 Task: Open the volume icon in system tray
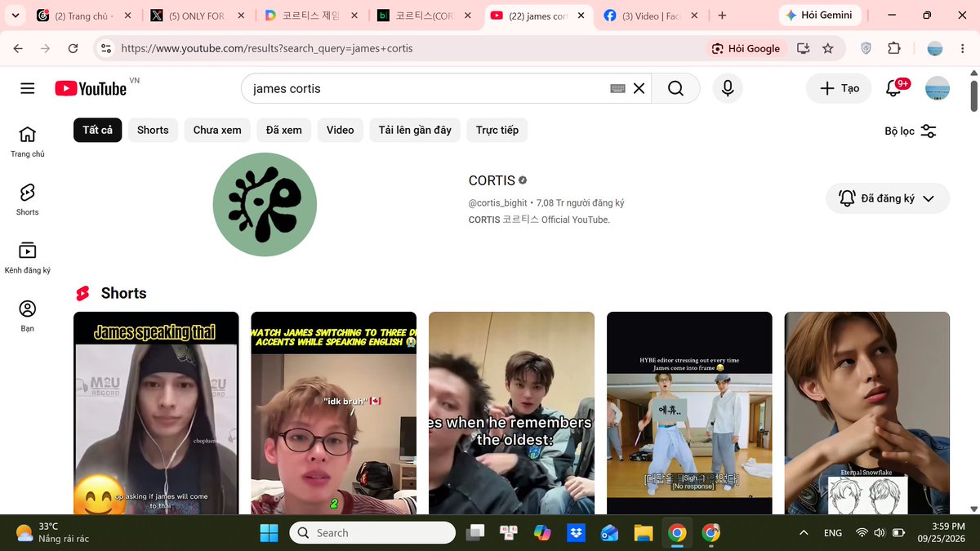880,533
